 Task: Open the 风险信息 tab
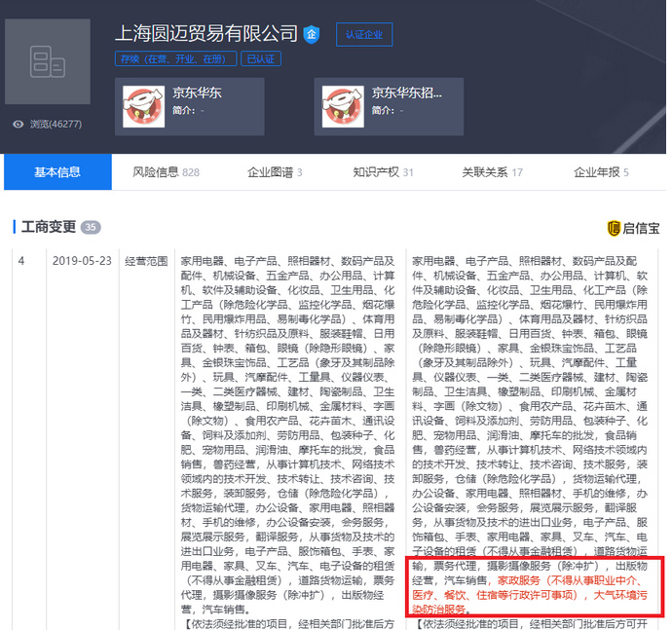(x=166, y=172)
